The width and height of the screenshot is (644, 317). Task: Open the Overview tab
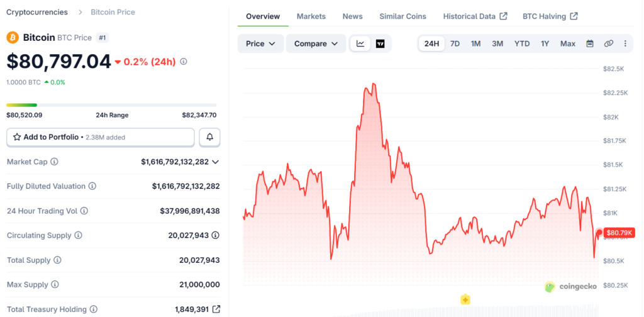pos(263,16)
